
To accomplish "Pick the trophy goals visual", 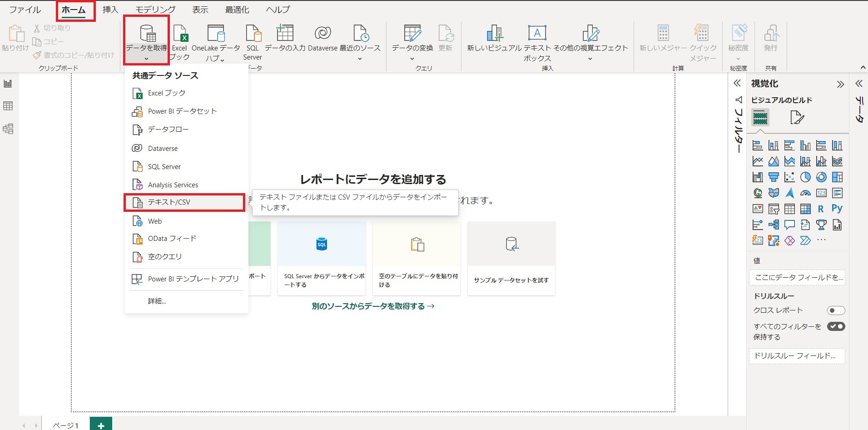I will pos(821,225).
